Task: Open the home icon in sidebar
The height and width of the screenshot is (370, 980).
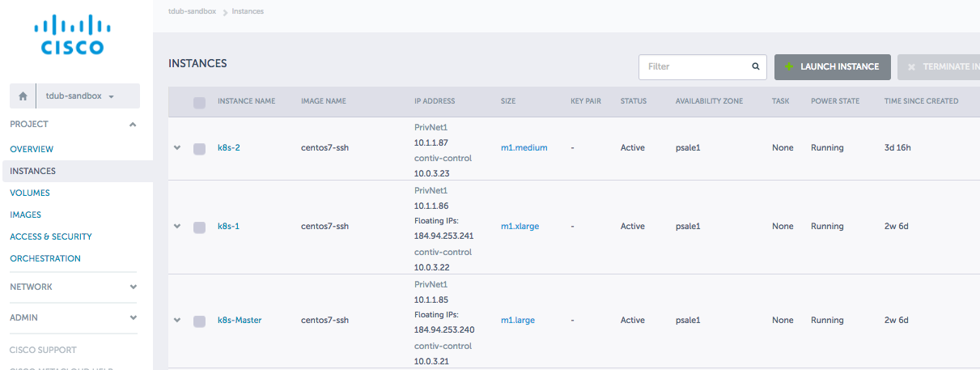Action: tap(23, 96)
